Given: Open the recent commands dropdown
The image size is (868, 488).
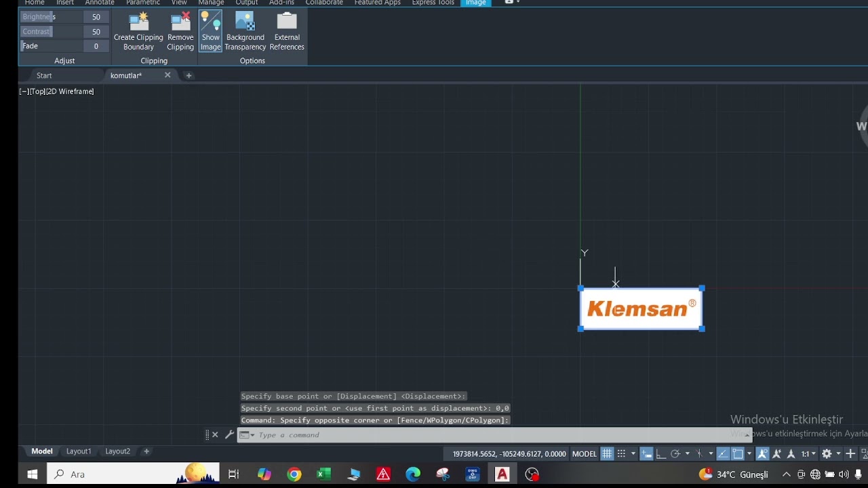Looking at the screenshot, I should coord(247,435).
